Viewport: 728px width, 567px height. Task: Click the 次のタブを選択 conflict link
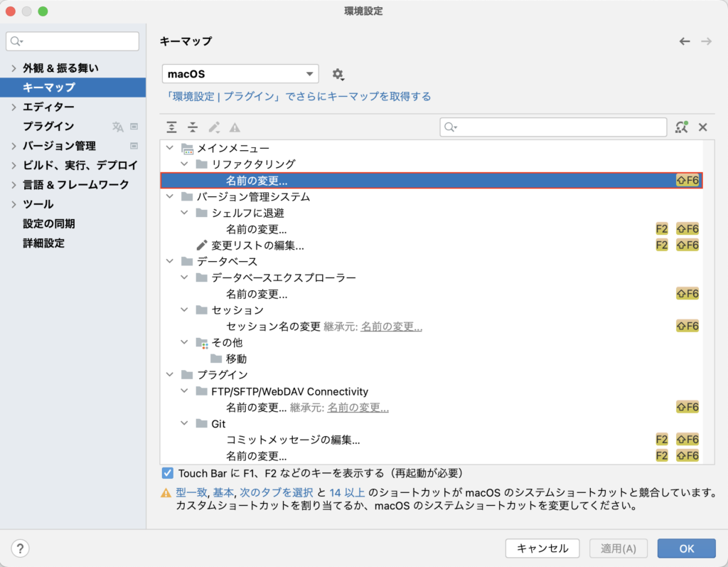(277, 492)
